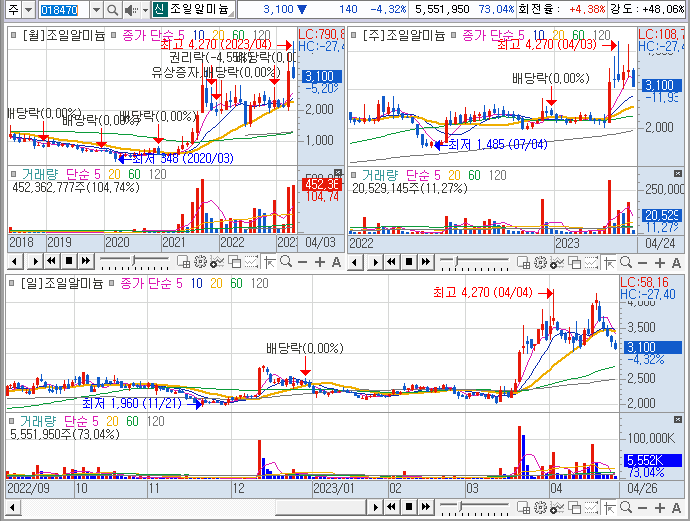
Task: Zoom in weekly chart with plus icon
Action: point(660,263)
